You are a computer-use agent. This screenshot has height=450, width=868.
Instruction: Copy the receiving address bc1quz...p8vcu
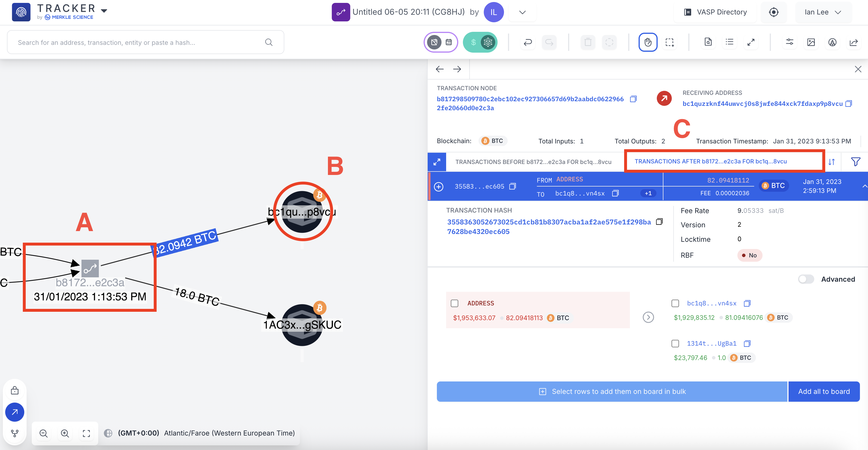coord(849,104)
